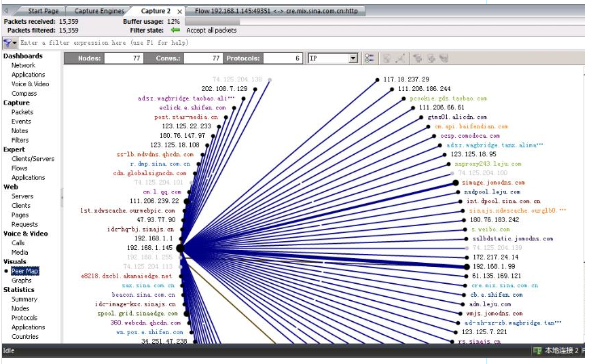
Task: Click the first greyed filter toolbar icon
Action: (x=418, y=58)
